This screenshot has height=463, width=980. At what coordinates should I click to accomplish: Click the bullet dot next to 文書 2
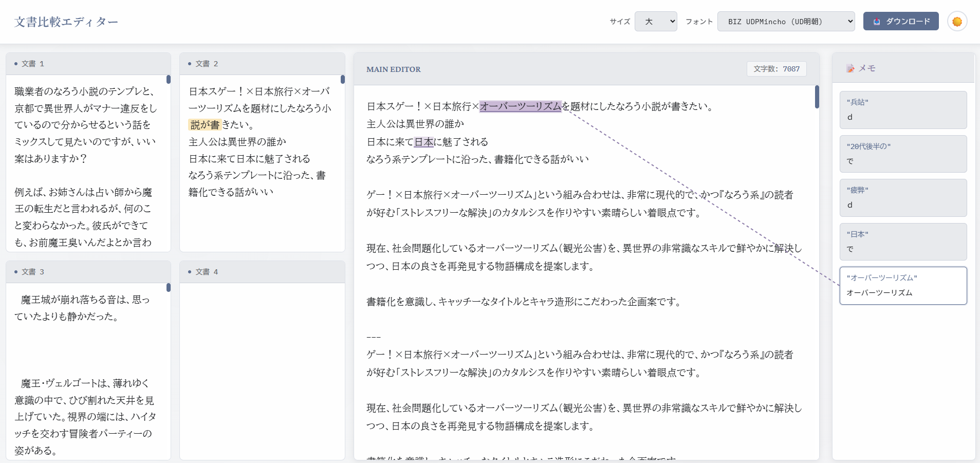tap(190, 64)
